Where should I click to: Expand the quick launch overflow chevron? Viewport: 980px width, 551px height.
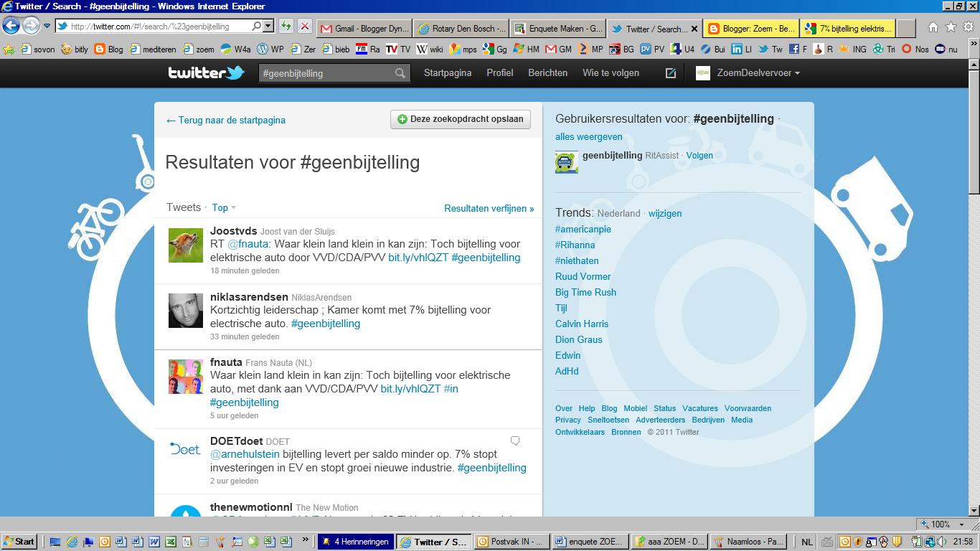click(x=305, y=540)
